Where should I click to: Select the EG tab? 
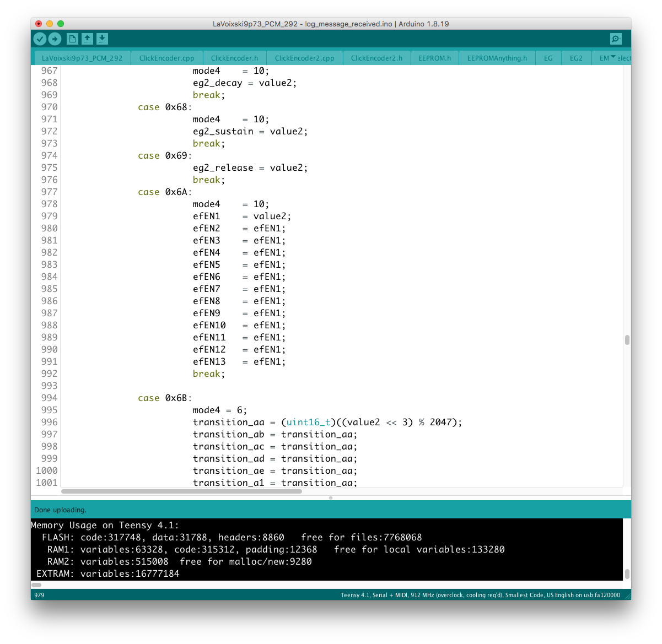pyautogui.click(x=548, y=58)
